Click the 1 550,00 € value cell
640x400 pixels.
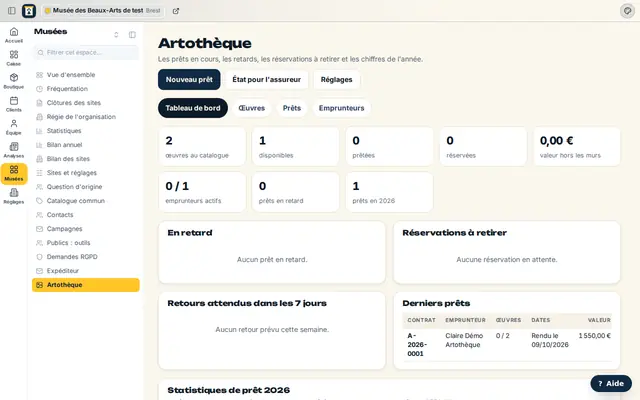594,336
